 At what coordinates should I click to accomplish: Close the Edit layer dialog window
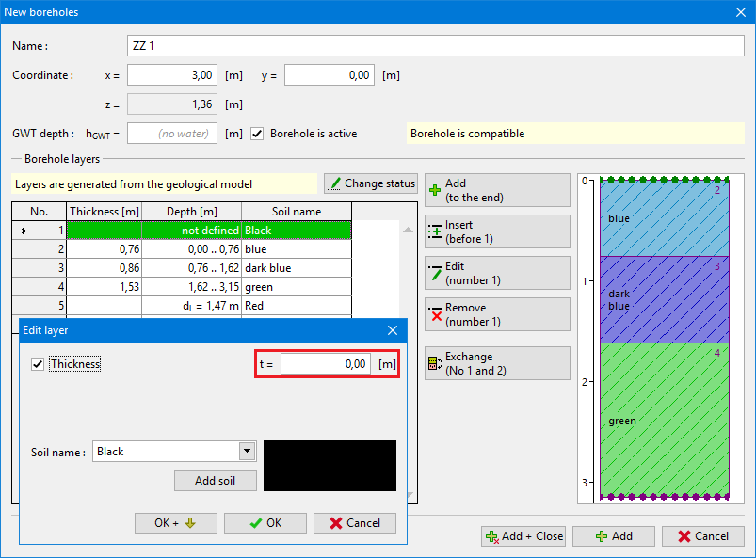(x=393, y=330)
